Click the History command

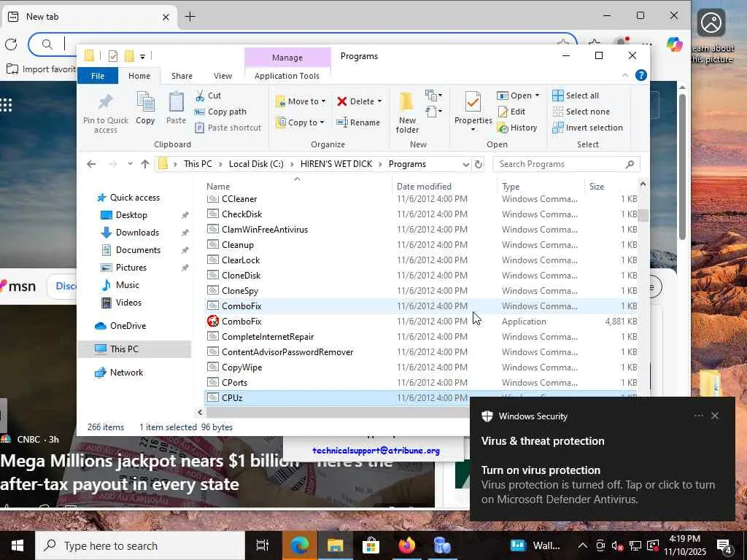click(517, 128)
